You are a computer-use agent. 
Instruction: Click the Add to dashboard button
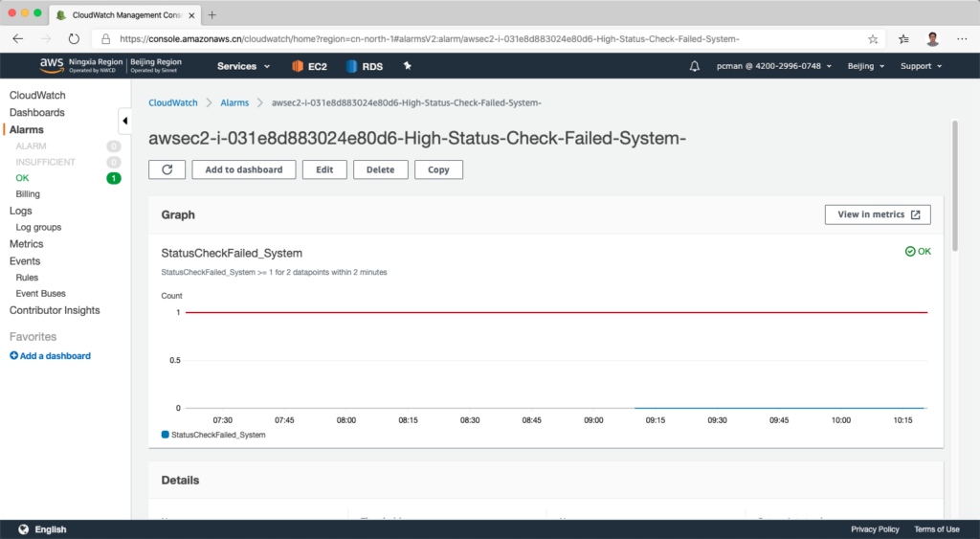[x=243, y=169]
